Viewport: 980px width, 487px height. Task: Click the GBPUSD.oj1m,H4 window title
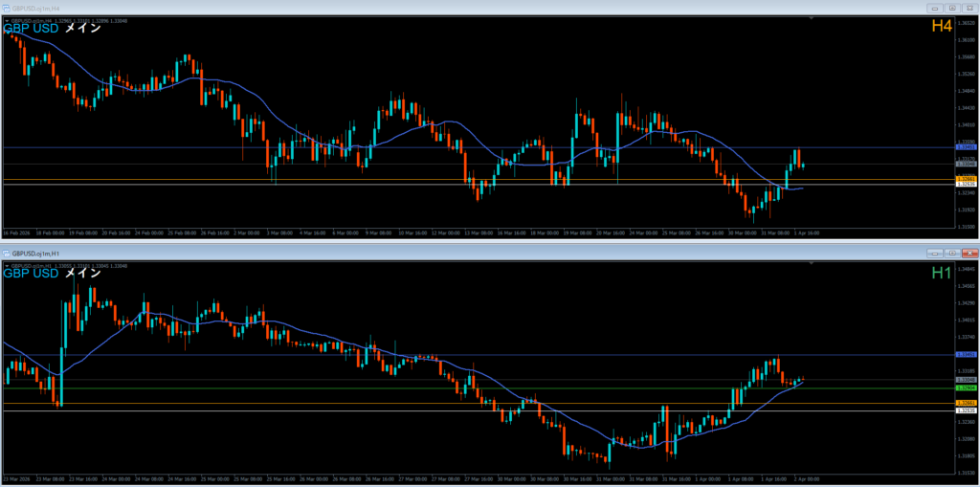point(35,8)
